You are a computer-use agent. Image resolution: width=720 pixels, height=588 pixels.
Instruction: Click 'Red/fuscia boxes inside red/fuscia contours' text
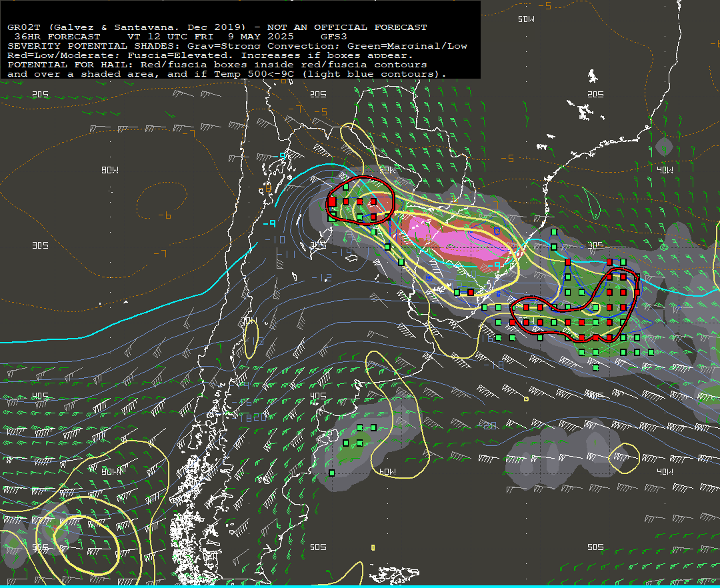pyautogui.click(x=284, y=65)
